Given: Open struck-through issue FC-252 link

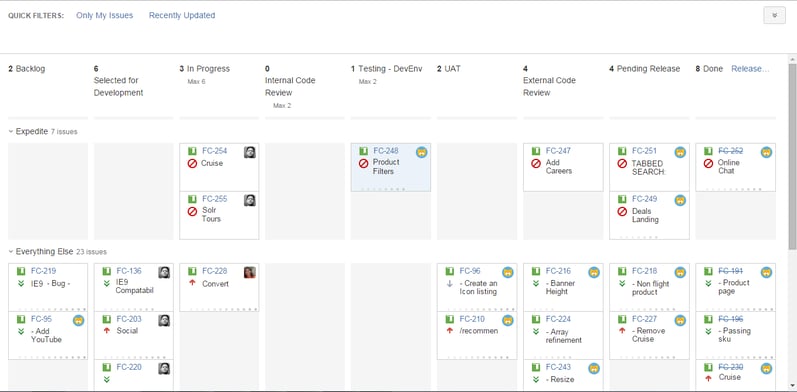Looking at the screenshot, I should coord(730,151).
